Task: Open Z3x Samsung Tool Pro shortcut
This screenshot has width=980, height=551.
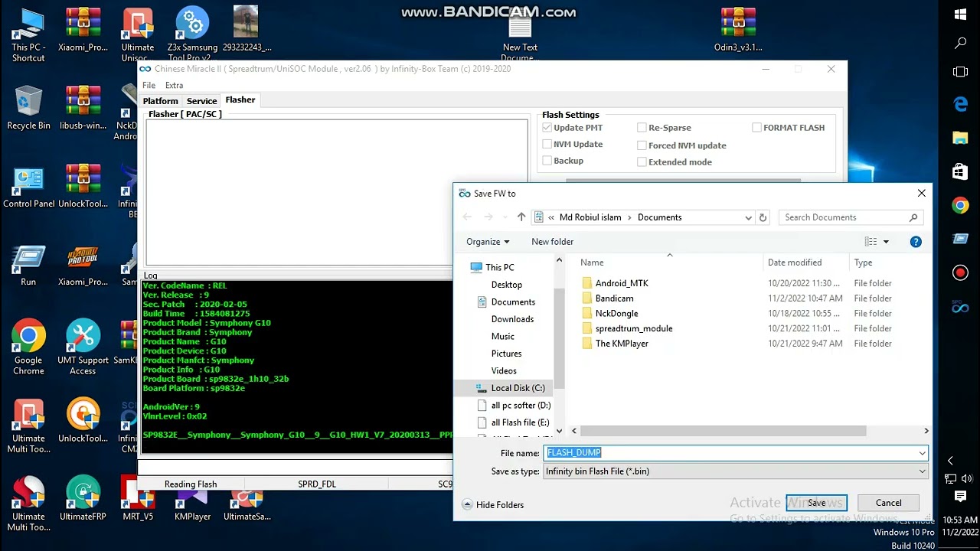Action: tap(192, 34)
